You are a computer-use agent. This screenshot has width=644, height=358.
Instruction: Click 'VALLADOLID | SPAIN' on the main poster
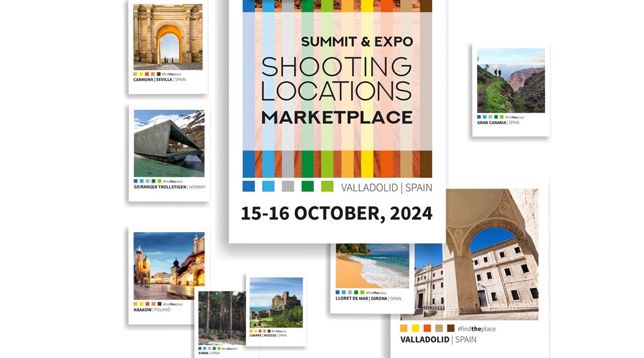[387, 187]
